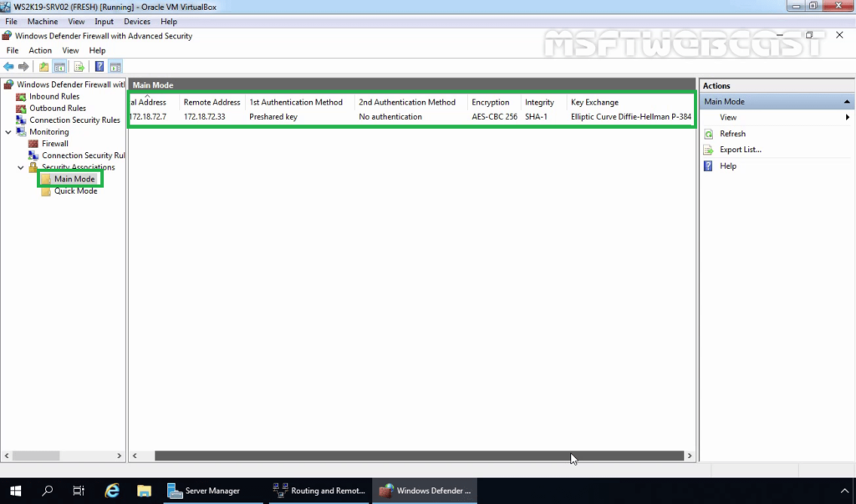Sort by the Remote Address column header

[x=211, y=102]
